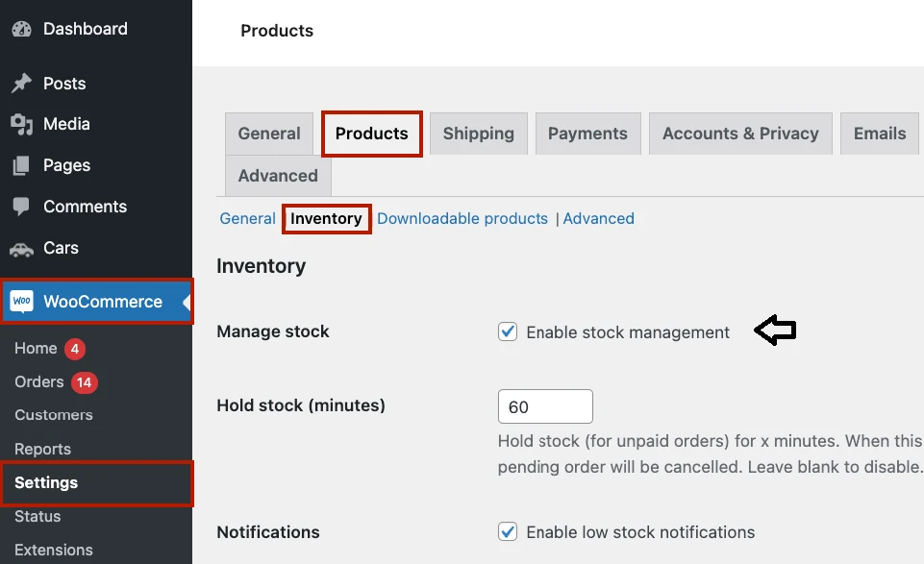The height and width of the screenshot is (564, 924).
Task: Go to WooCommerce Status page
Action: 37,516
